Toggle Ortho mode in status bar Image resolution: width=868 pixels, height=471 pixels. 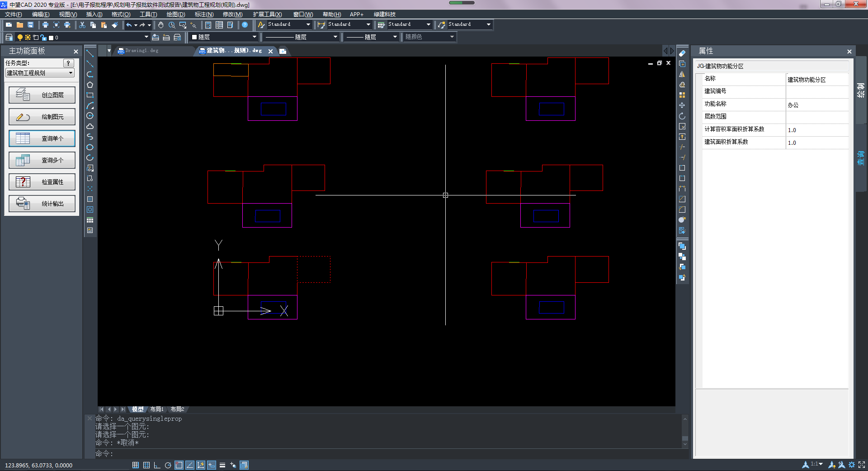(157, 465)
